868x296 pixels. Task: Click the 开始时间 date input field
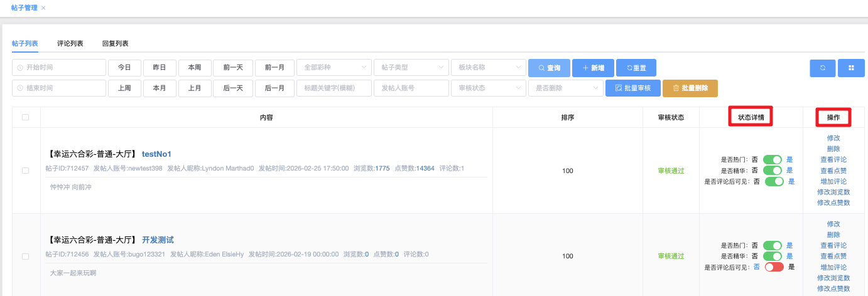(x=59, y=68)
